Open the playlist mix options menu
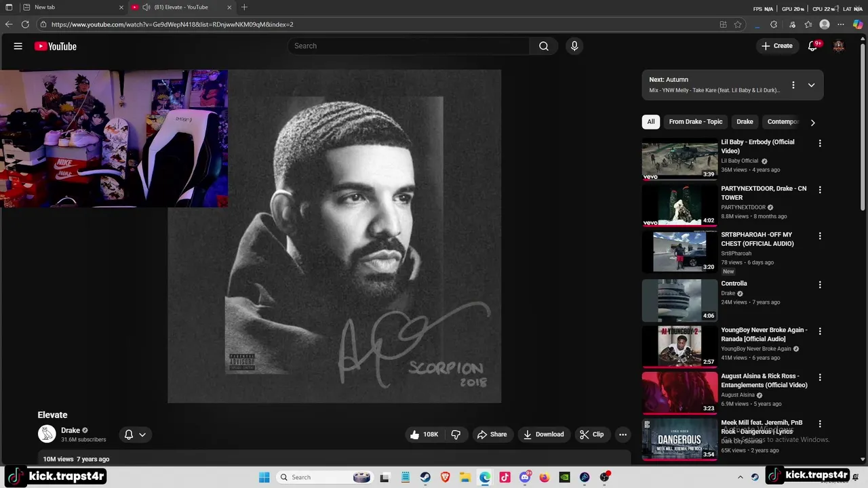This screenshot has width=868, height=488. [793, 85]
